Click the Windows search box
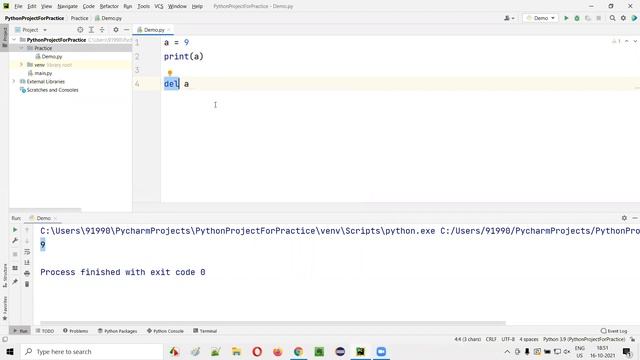The height and width of the screenshot is (360, 640). (92, 351)
